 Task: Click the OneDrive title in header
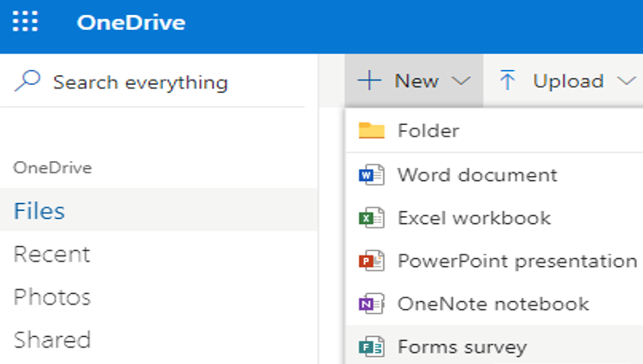[131, 22]
